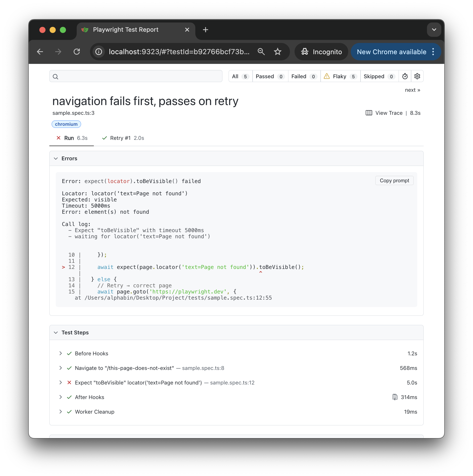Collapse the Test Steps section

(x=56, y=333)
